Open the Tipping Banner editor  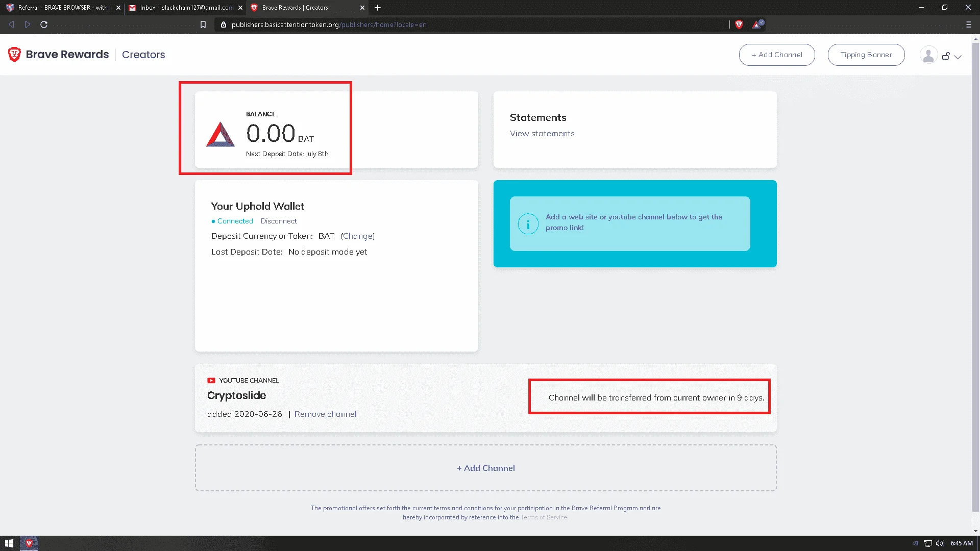tap(866, 55)
